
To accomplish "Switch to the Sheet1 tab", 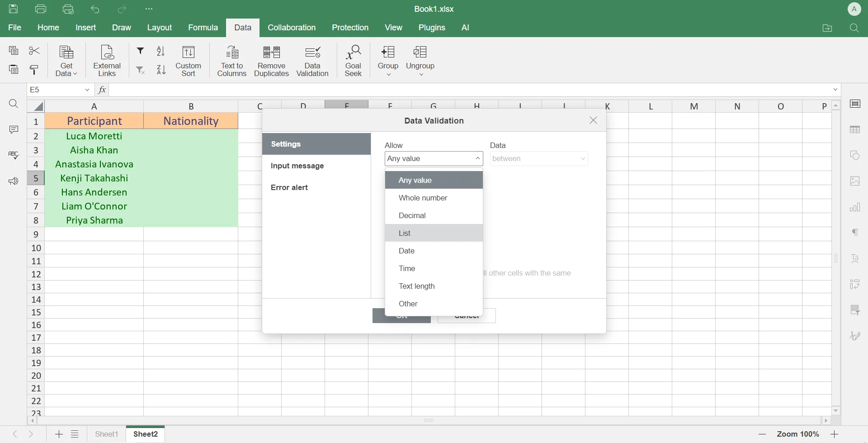I will click(106, 433).
